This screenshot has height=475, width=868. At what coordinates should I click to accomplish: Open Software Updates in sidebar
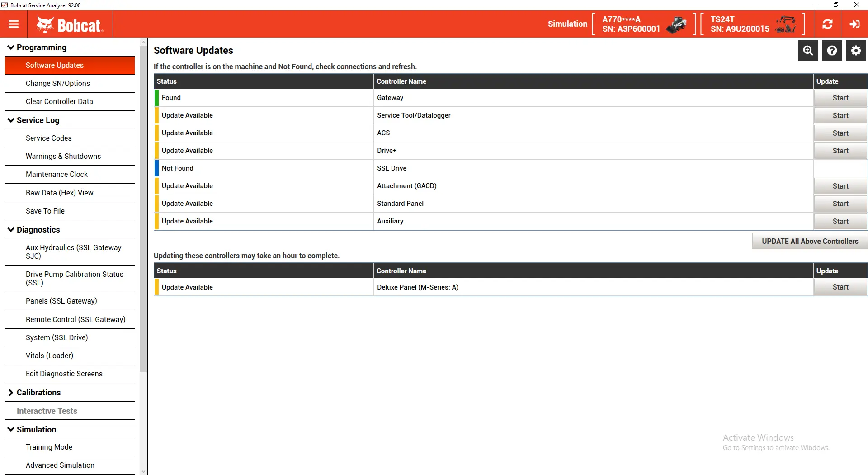click(x=70, y=65)
